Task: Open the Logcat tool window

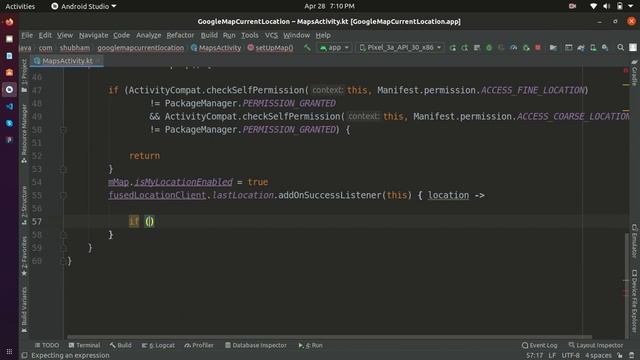Action: pyautogui.click(x=158, y=345)
